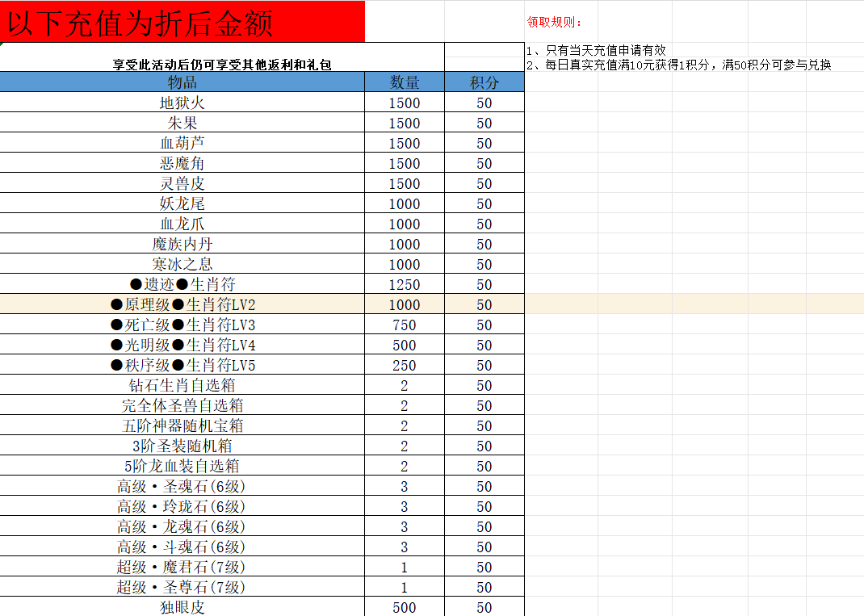Viewport: 864px width, 616px height.
Task: Select the 数量 column header
Action: [x=405, y=82]
